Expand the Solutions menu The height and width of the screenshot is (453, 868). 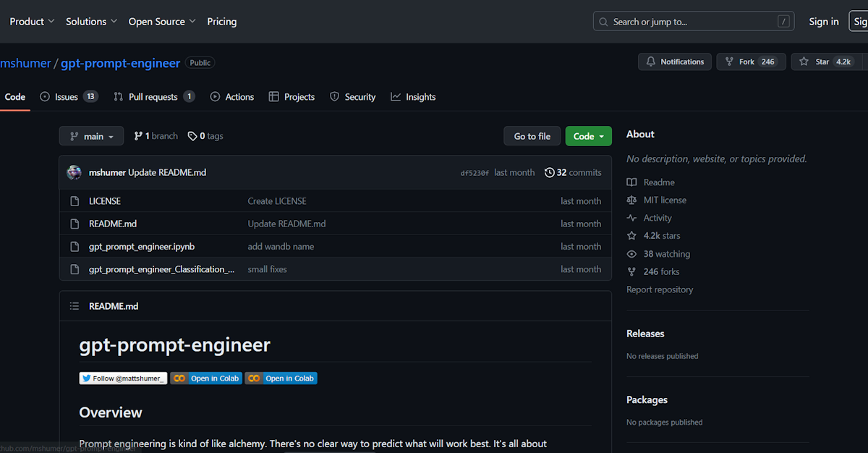[91, 22]
